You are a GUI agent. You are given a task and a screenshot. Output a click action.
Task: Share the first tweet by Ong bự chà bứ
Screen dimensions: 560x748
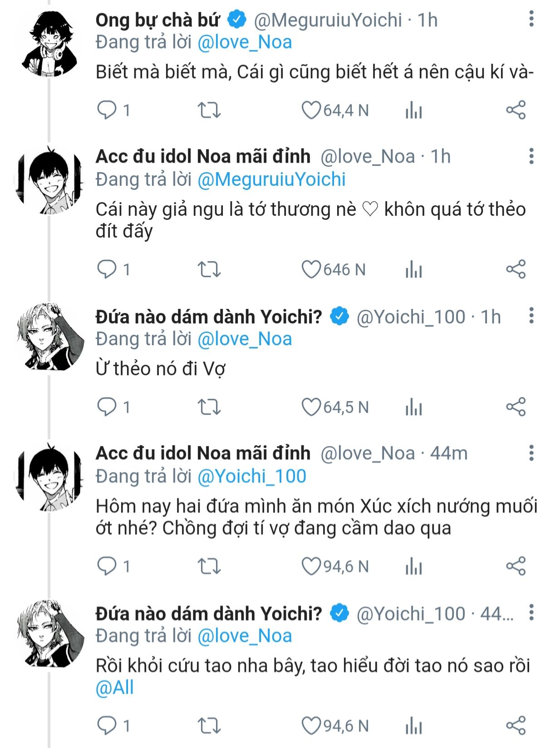coord(516,110)
